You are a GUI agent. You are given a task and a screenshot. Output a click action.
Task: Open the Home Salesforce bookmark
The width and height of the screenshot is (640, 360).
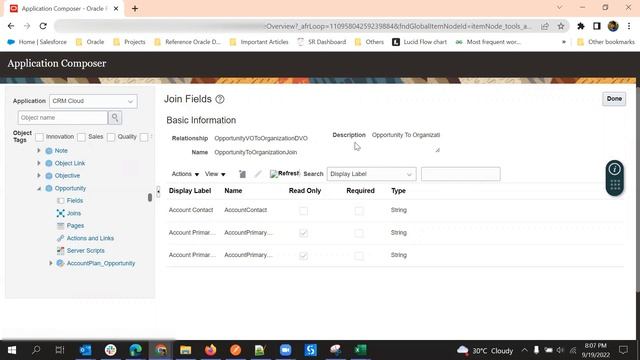tap(37, 42)
